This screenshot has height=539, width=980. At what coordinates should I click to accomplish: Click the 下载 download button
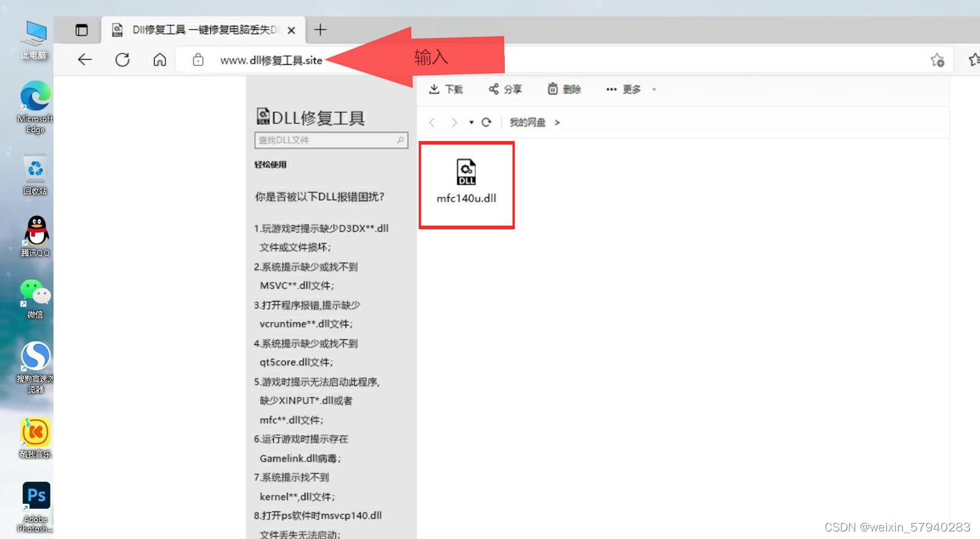446,89
